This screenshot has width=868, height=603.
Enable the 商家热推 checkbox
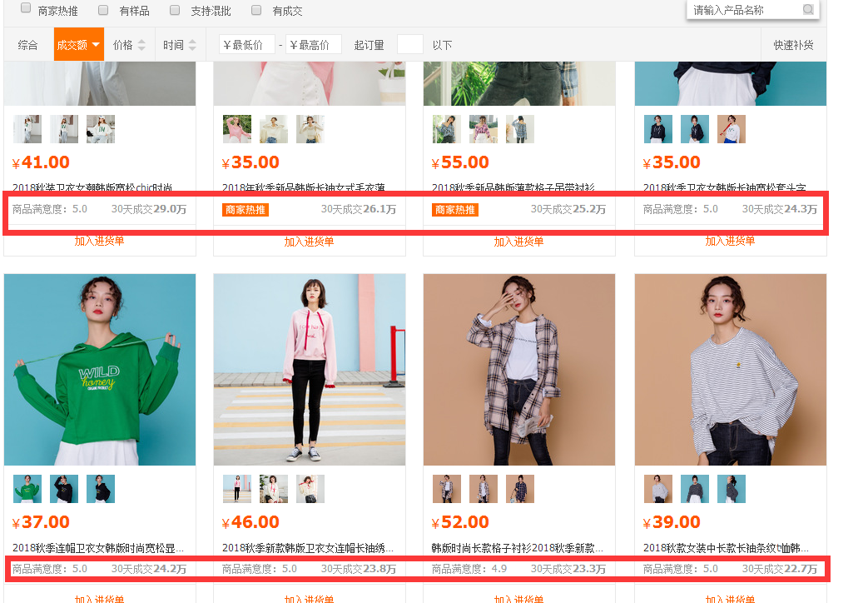pos(26,9)
